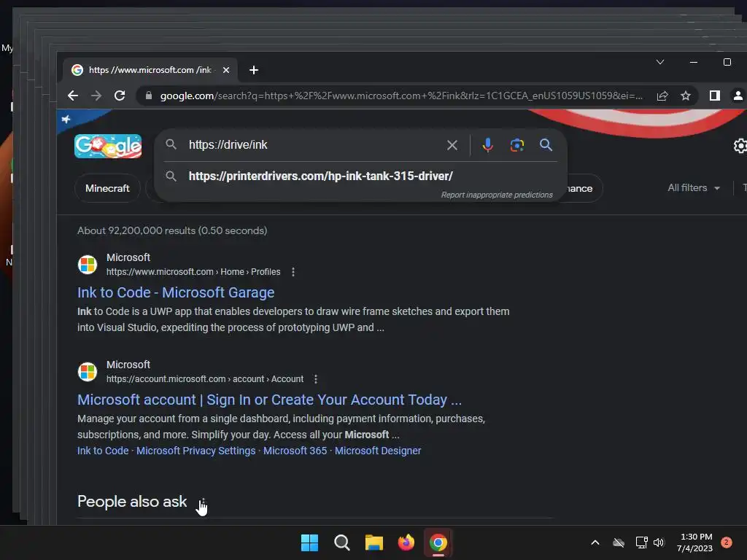Viewport: 747px width, 560px height.
Task: Click the second result's Microsoft favicon
Action: (88, 371)
